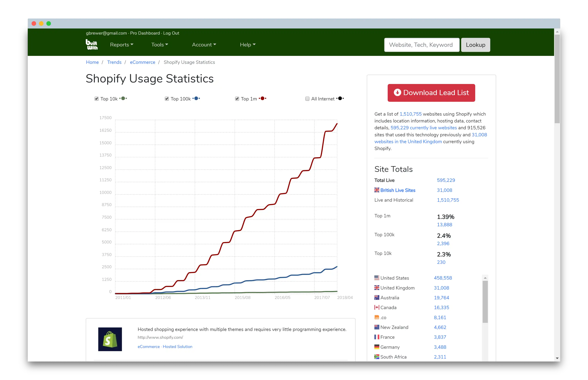Open the 595,229 currently live websites link
The image size is (588, 380).
tap(423, 128)
